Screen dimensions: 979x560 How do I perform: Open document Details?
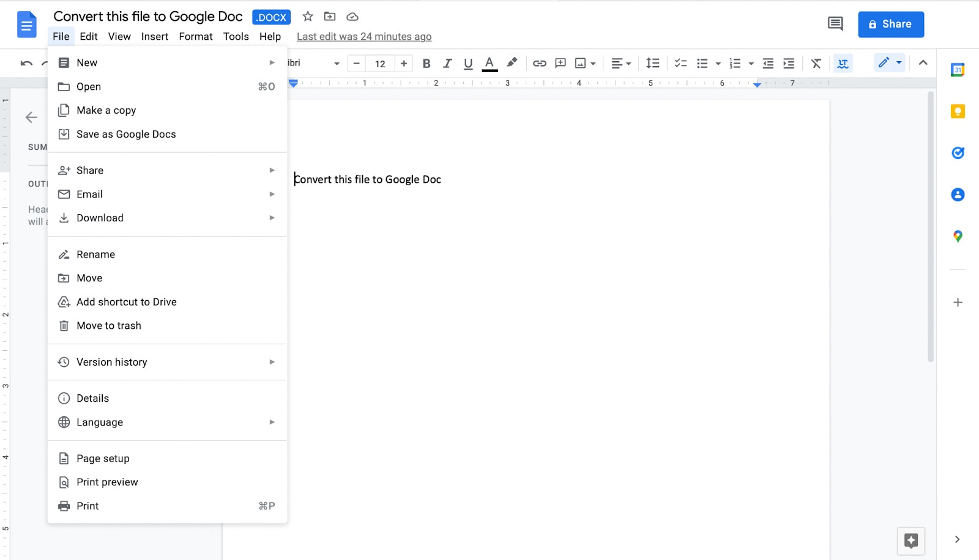(x=167, y=398)
